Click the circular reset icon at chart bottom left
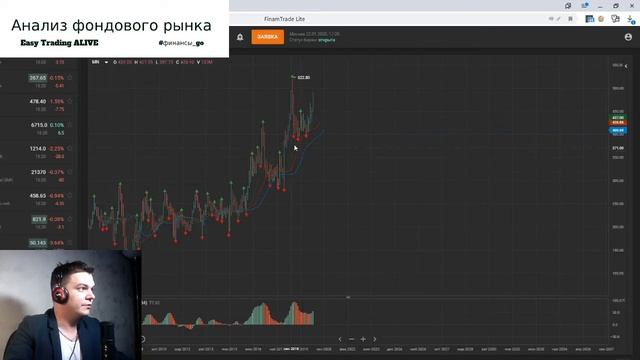 coord(143,339)
